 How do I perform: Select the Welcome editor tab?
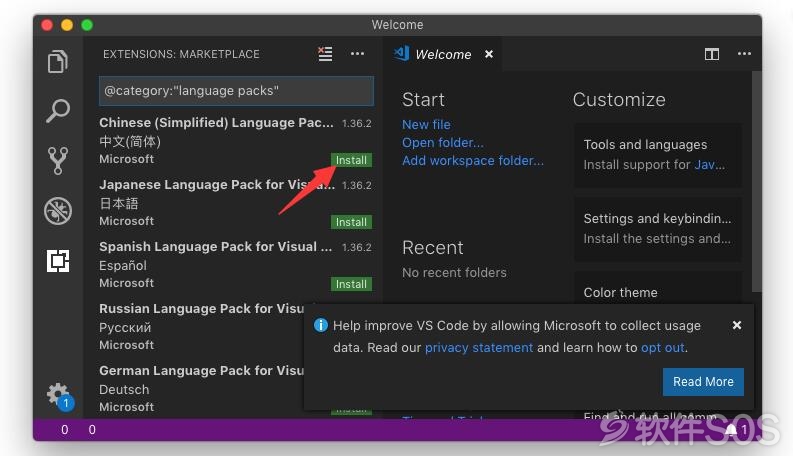(442, 54)
